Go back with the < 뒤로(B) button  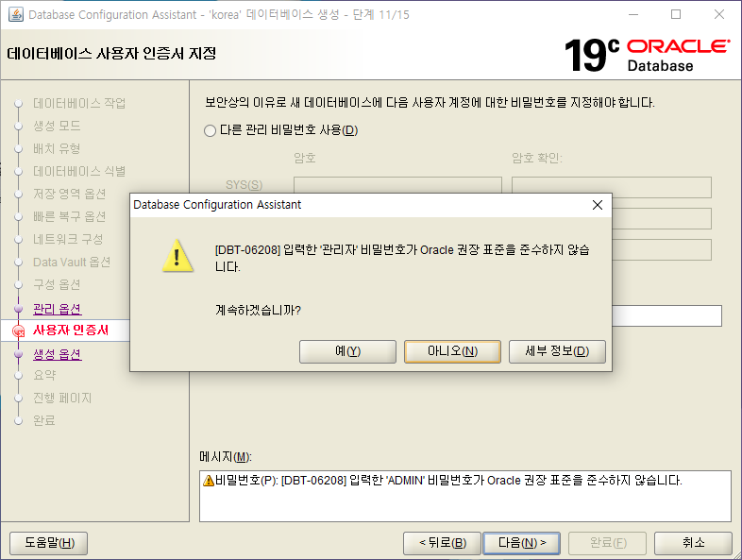click(x=442, y=542)
